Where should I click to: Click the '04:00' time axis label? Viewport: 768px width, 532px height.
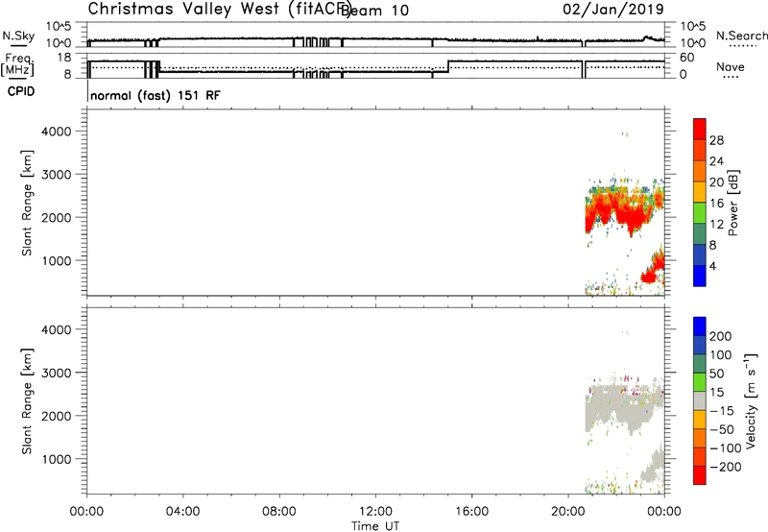click(182, 512)
